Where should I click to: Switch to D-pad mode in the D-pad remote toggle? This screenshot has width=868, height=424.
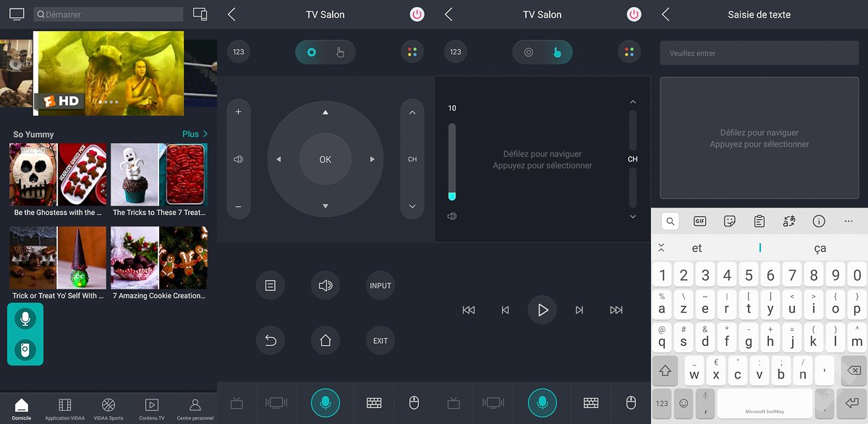311,52
